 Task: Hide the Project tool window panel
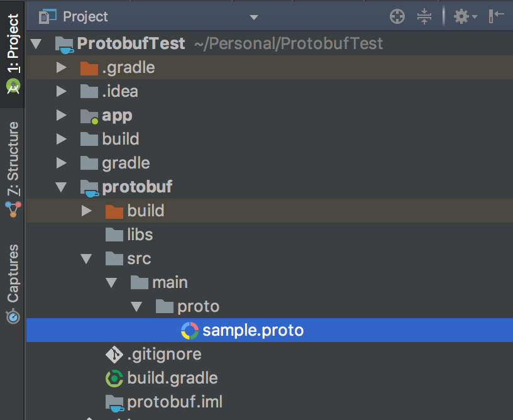point(497,17)
